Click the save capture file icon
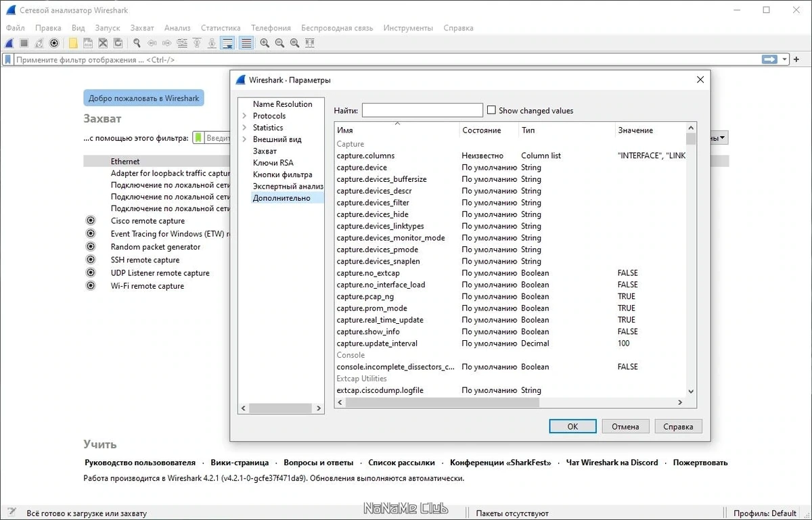Image resolution: width=812 pixels, height=520 pixels. tap(88, 43)
